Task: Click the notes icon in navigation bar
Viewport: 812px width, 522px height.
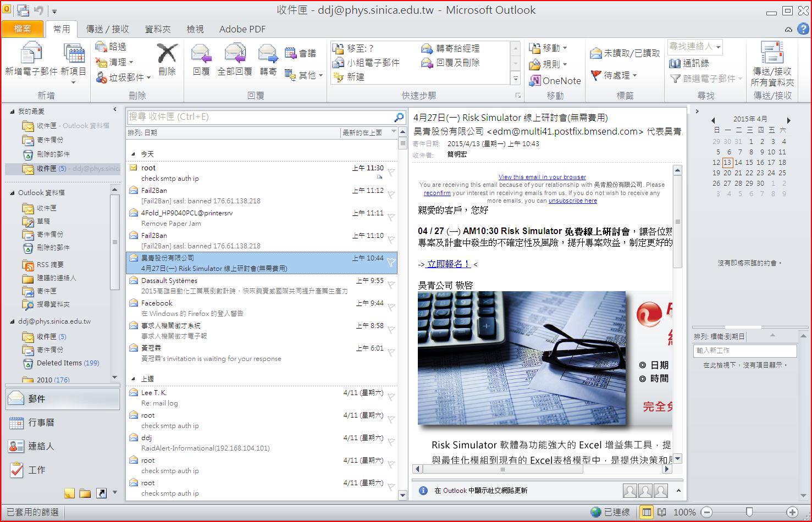Action: (69, 493)
